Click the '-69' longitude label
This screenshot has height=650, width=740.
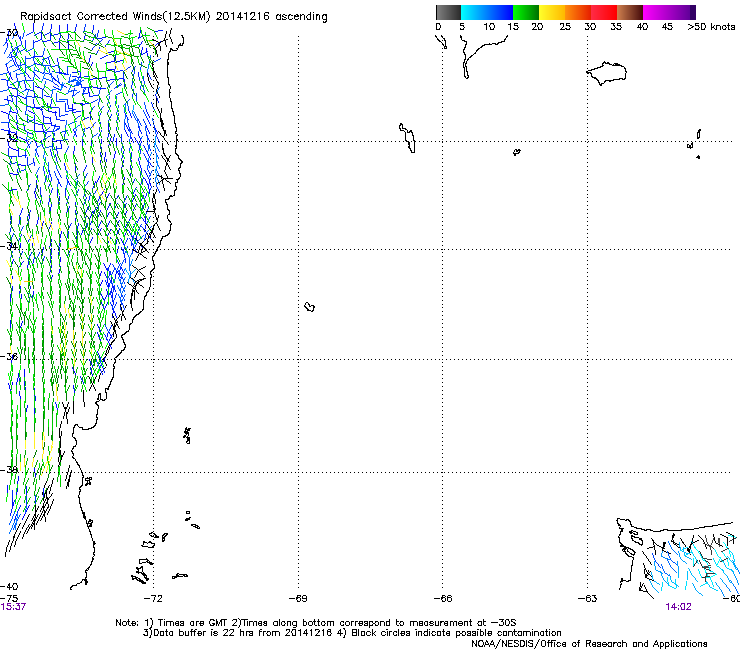point(298,599)
